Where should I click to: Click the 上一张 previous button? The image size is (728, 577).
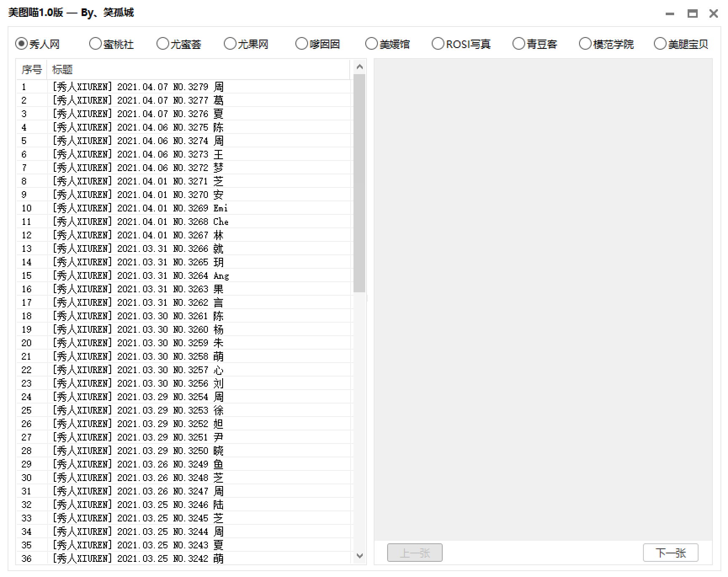point(415,553)
